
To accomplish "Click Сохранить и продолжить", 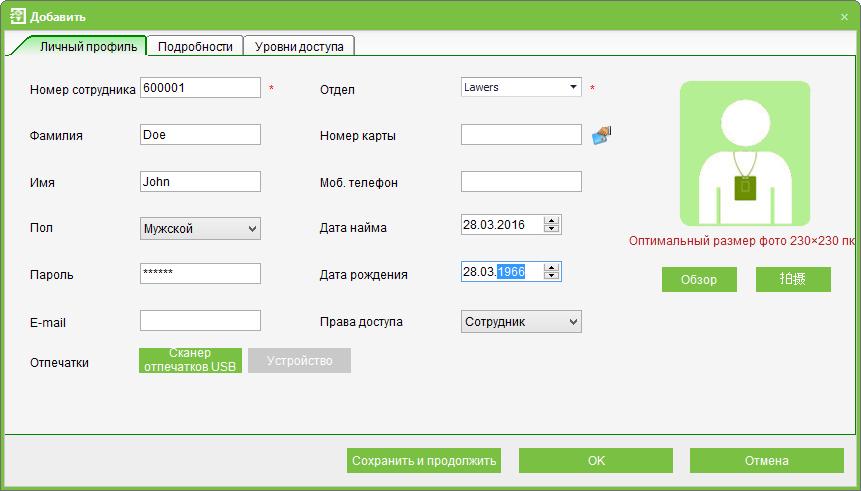I will coord(424,460).
